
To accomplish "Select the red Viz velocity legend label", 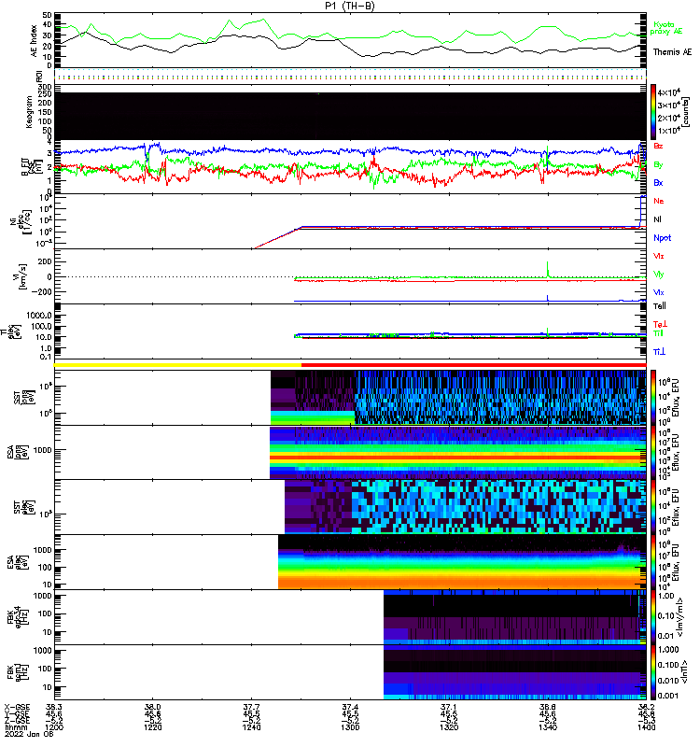I will pyautogui.click(x=659, y=256).
